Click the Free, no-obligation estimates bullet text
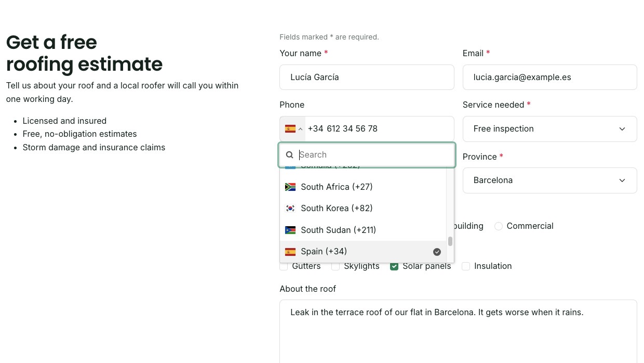This screenshot has width=644, height=363. click(x=79, y=134)
